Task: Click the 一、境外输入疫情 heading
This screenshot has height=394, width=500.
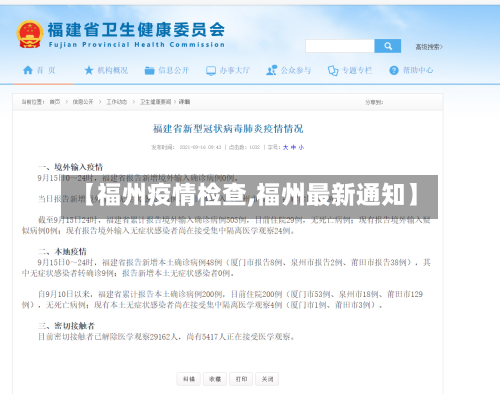Action: [x=70, y=167]
